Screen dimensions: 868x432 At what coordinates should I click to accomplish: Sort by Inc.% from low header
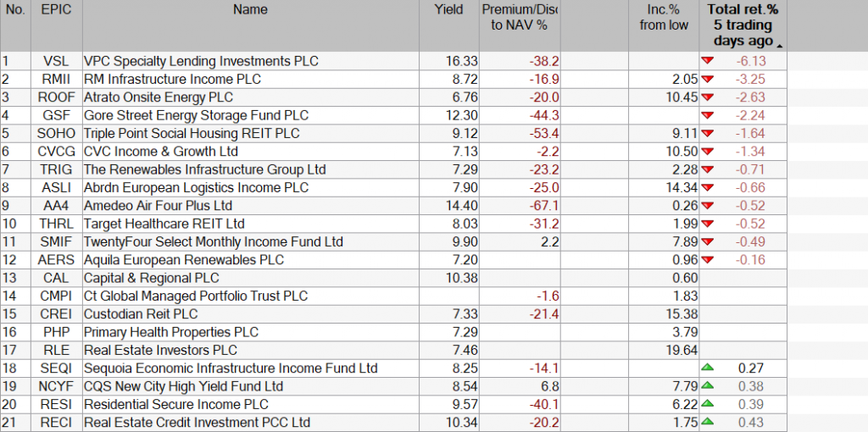pos(664,26)
